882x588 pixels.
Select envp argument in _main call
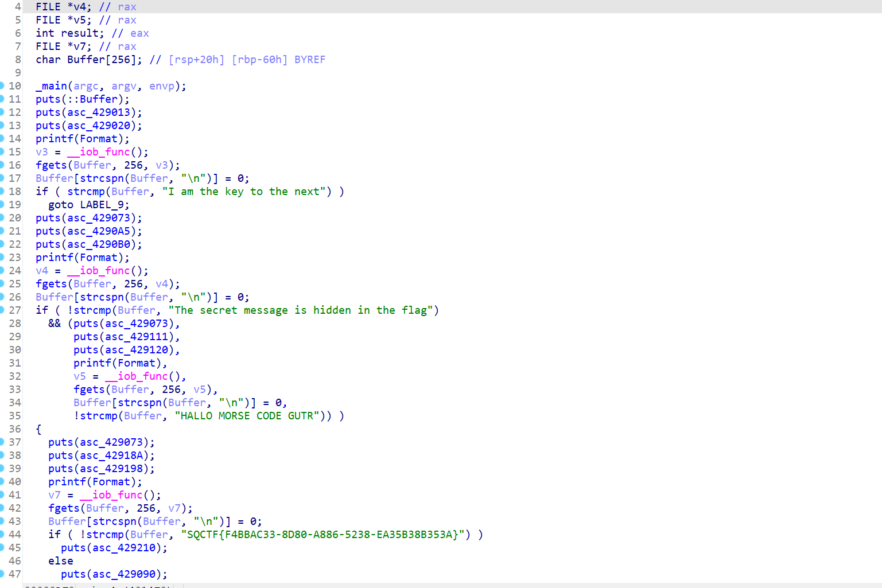pos(162,86)
